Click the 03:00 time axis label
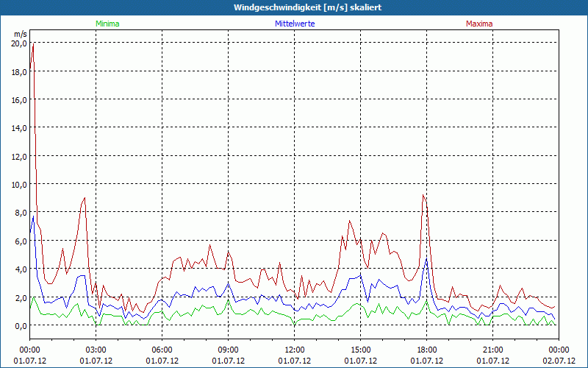 point(96,350)
